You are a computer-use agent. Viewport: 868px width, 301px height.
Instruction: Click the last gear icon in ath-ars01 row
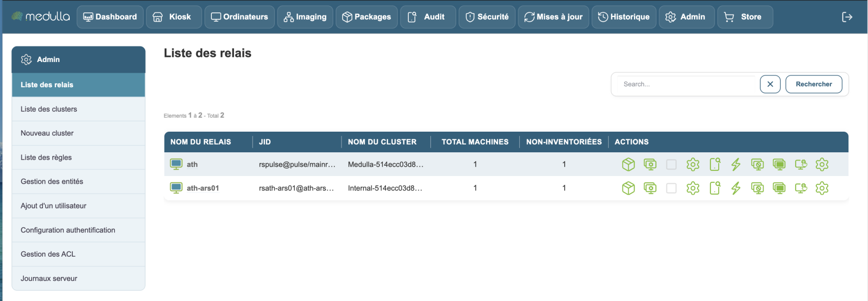coord(822,188)
